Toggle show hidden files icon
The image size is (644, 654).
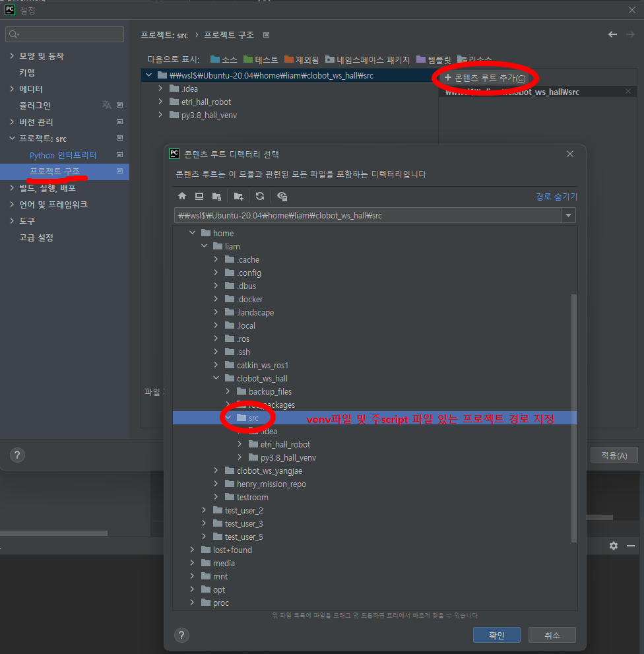pos(282,196)
